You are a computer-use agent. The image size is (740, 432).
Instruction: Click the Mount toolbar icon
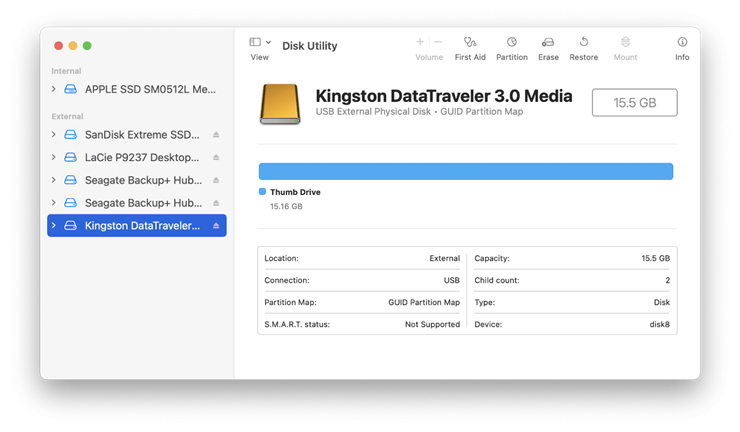[x=625, y=42]
